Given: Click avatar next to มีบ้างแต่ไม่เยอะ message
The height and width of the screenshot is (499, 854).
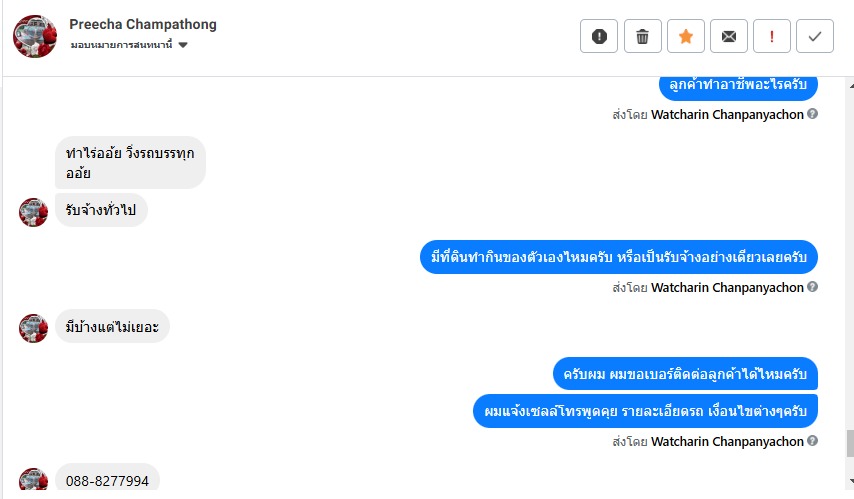Looking at the screenshot, I should [x=34, y=327].
